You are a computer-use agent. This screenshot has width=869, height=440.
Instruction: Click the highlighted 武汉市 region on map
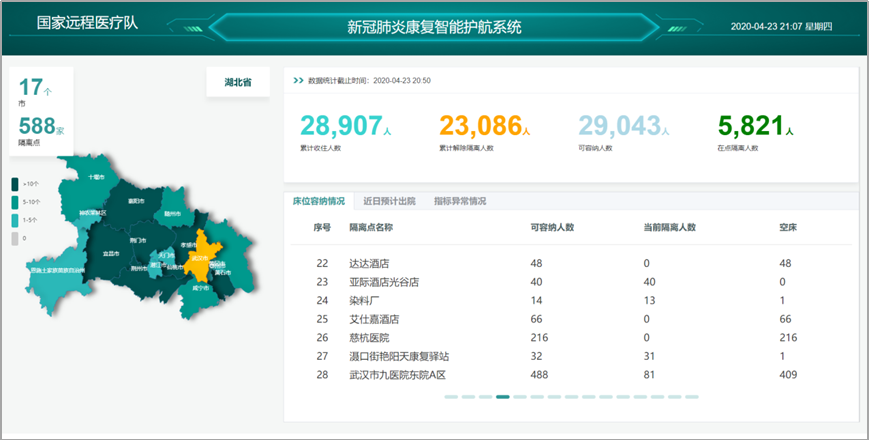(x=200, y=258)
